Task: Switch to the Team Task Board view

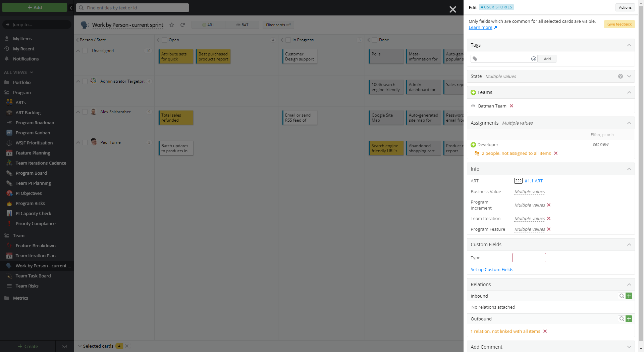Action: click(x=33, y=276)
